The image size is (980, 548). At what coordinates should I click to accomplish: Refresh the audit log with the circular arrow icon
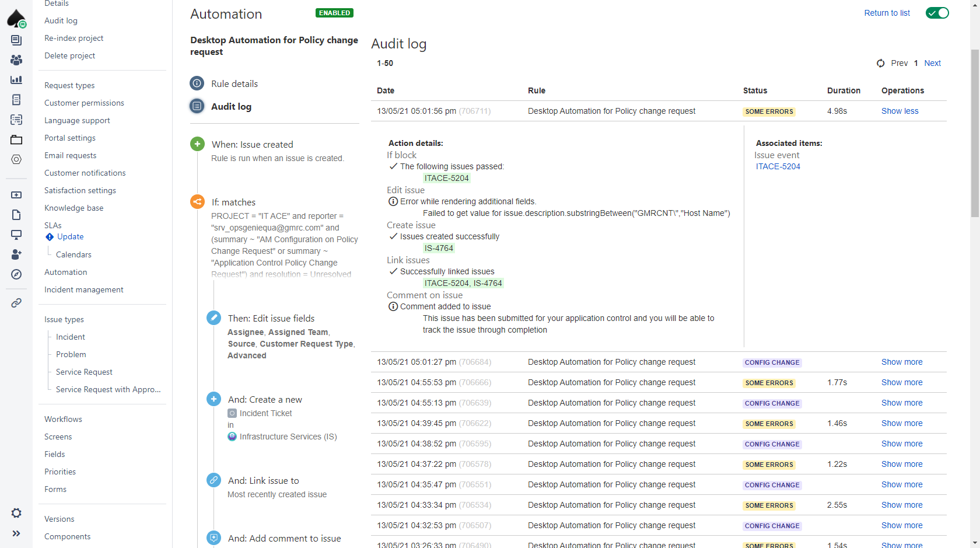(x=881, y=63)
